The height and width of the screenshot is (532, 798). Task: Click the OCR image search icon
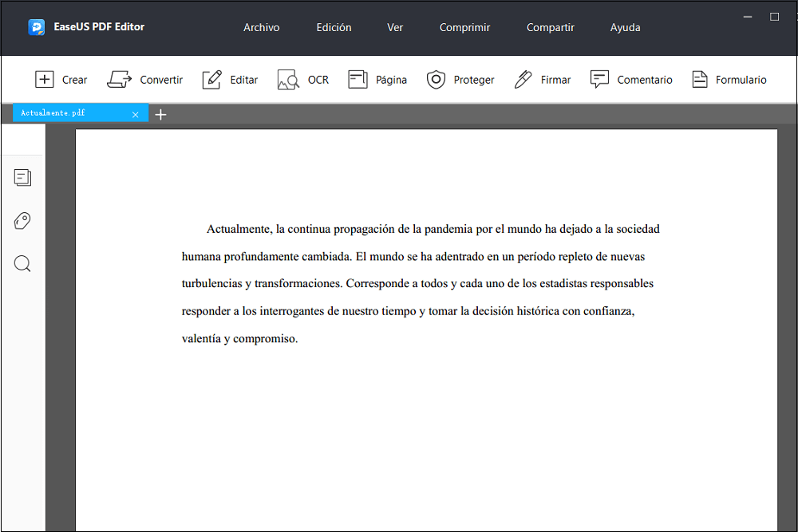point(288,80)
